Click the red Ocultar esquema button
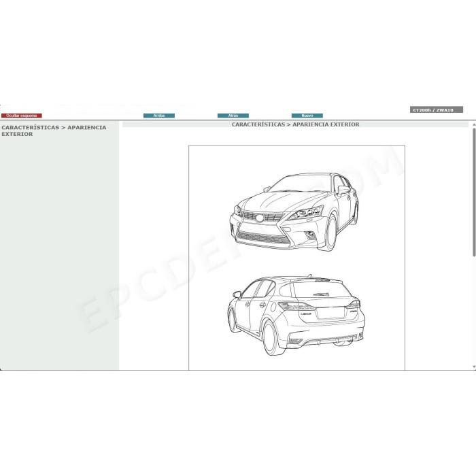Image resolution: width=476 pixels, height=476 pixels. click(x=22, y=116)
